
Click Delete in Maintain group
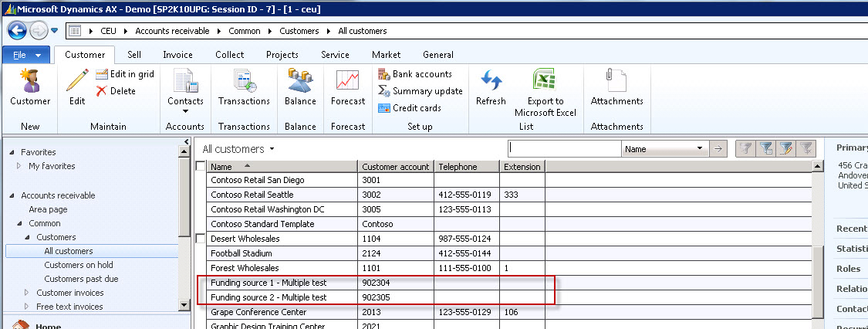tap(116, 91)
